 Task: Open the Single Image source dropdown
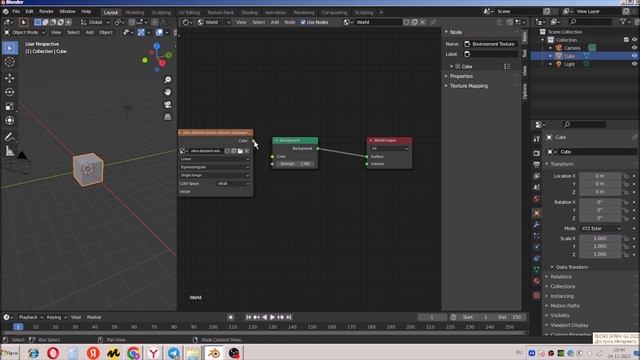pyautogui.click(x=215, y=175)
